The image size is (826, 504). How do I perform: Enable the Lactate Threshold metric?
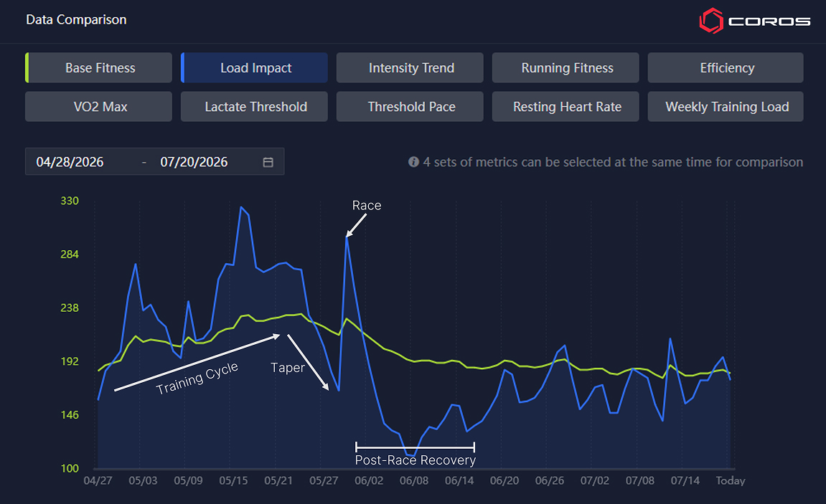point(255,107)
